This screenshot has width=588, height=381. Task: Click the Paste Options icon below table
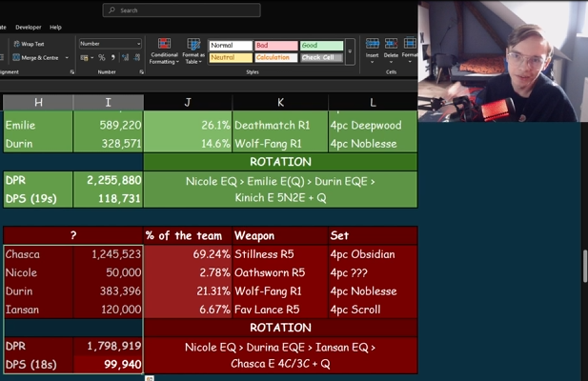150,378
